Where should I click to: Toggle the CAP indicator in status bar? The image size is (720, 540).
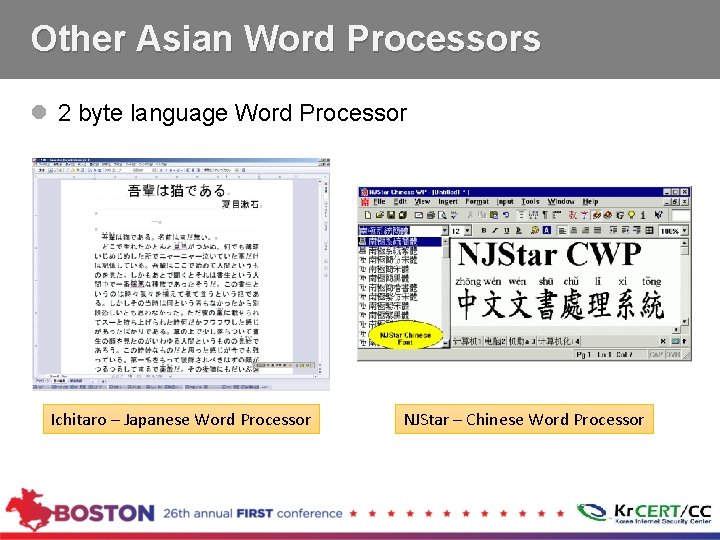[656, 354]
